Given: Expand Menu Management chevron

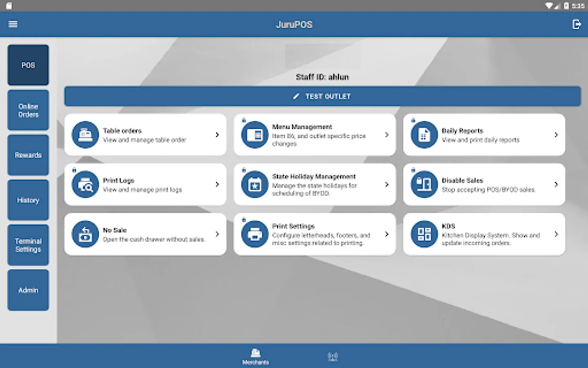Looking at the screenshot, I should (387, 135).
